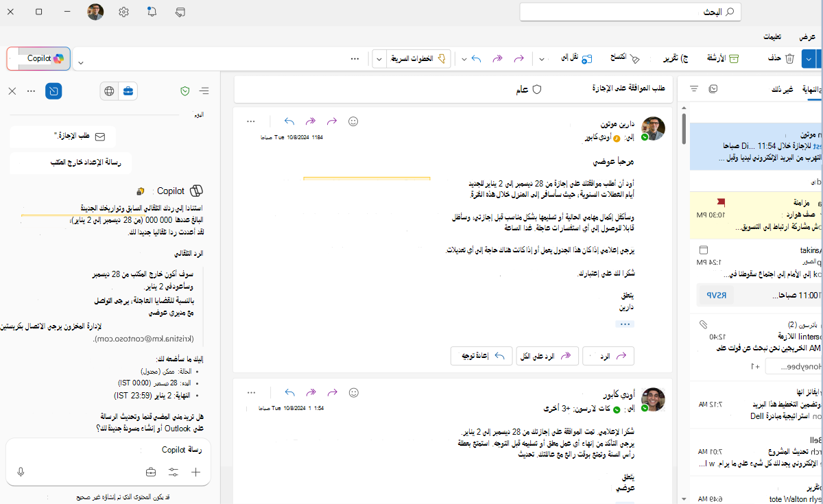This screenshot has width=823, height=504.
Task: Click briefcase icon in Copilot input box
Action: tap(151, 472)
